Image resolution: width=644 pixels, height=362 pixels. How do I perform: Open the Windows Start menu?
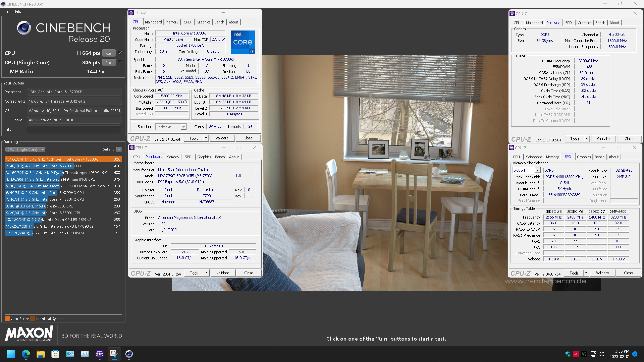tap(11, 354)
